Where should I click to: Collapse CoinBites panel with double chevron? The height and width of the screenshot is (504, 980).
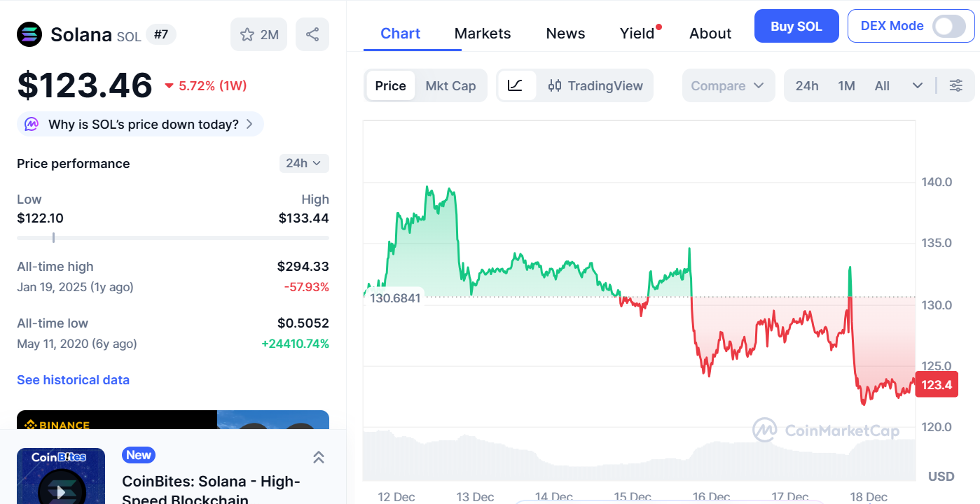318,457
